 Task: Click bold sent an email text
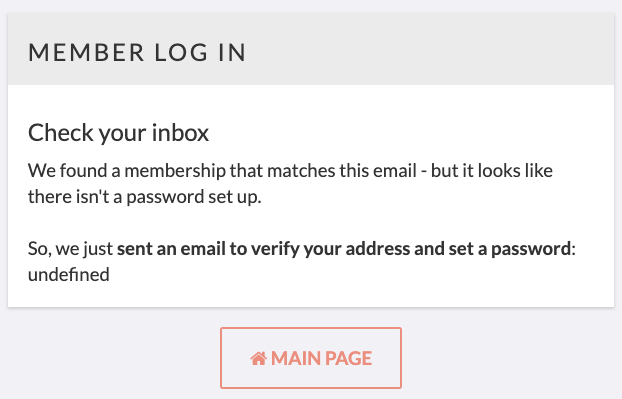coord(171,249)
